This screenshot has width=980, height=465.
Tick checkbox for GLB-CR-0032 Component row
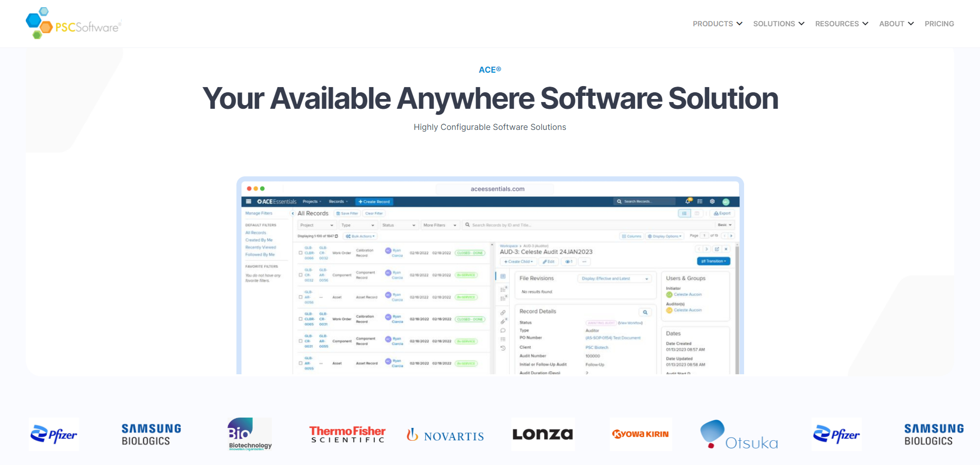pyautogui.click(x=301, y=275)
